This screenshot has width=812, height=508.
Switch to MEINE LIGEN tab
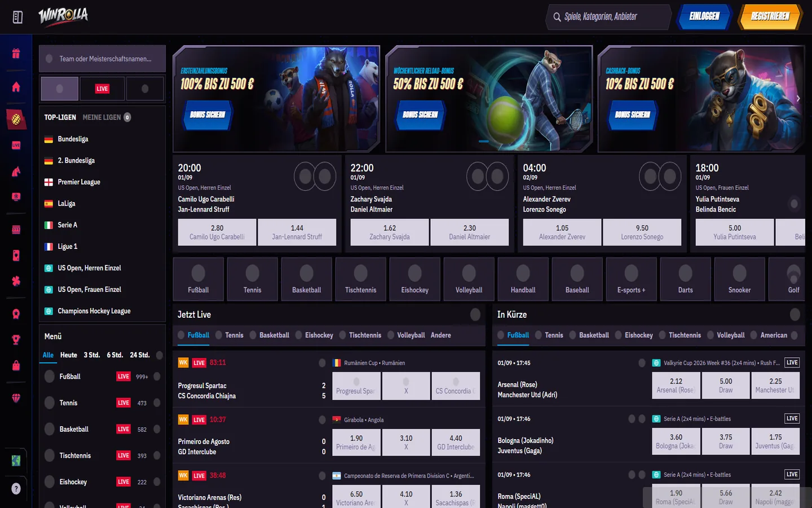(107, 117)
